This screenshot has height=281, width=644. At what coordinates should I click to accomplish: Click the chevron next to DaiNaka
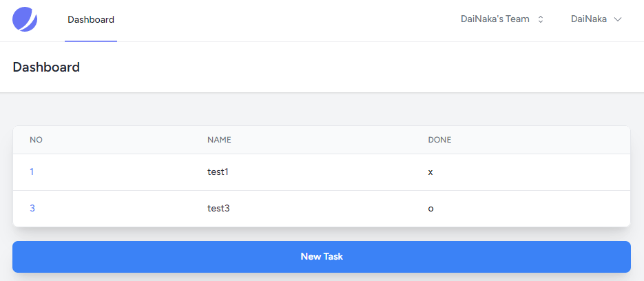tap(617, 19)
